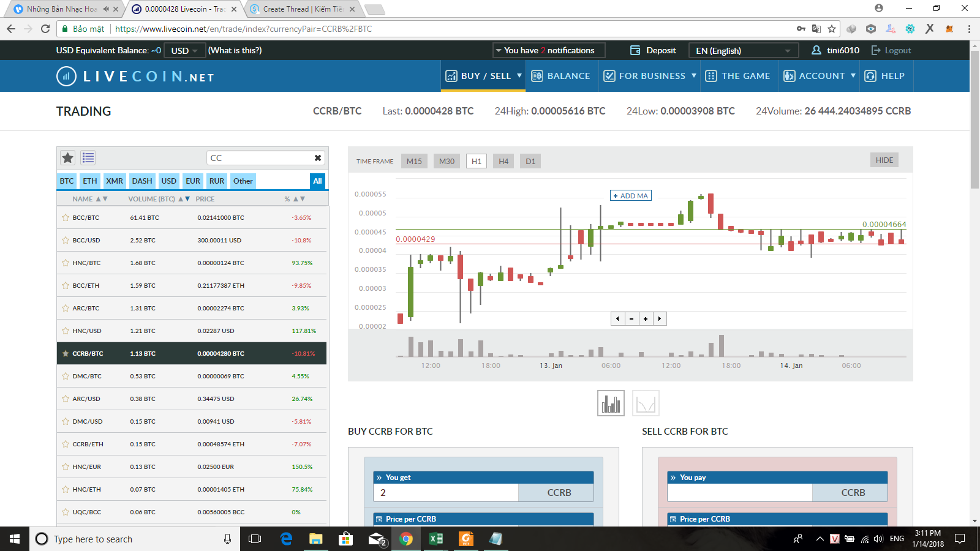The width and height of the screenshot is (980, 551).
Task: Favorite the HNC/BTC pair star
Action: (66, 263)
